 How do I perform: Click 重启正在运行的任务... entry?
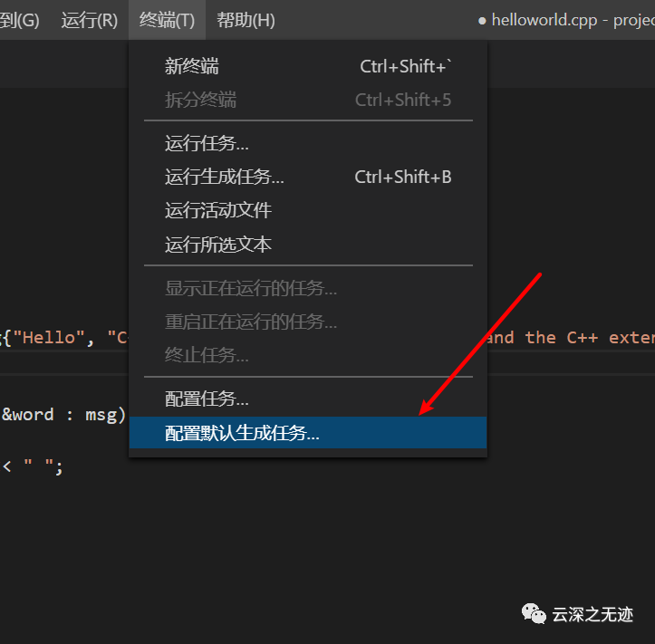308,322
